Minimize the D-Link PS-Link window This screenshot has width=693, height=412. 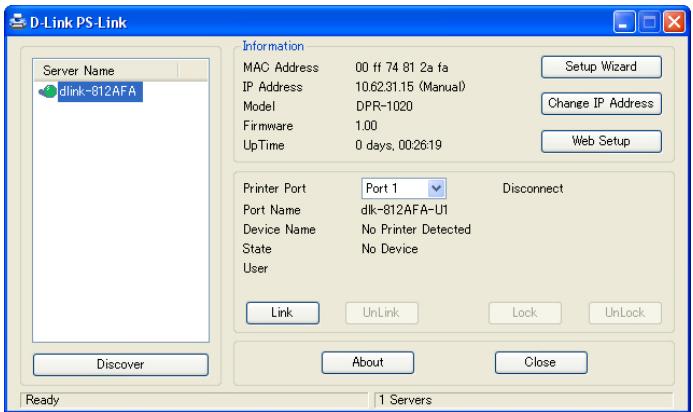click(624, 22)
